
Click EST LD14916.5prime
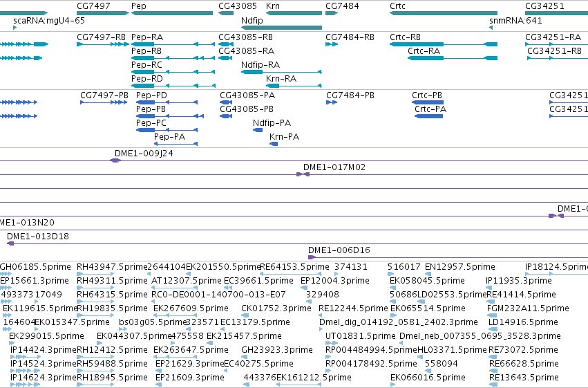coord(523,322)
